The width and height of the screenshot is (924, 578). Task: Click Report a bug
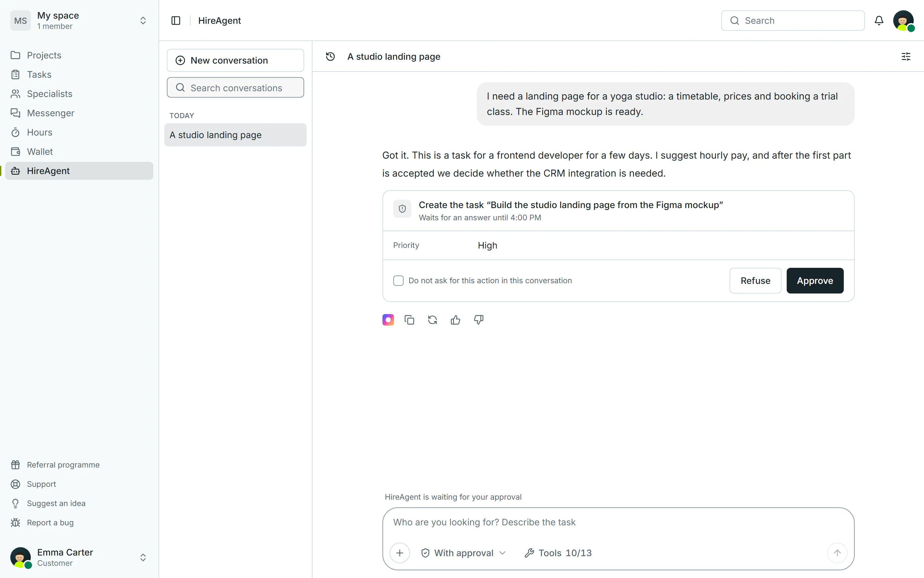point(79,522)
